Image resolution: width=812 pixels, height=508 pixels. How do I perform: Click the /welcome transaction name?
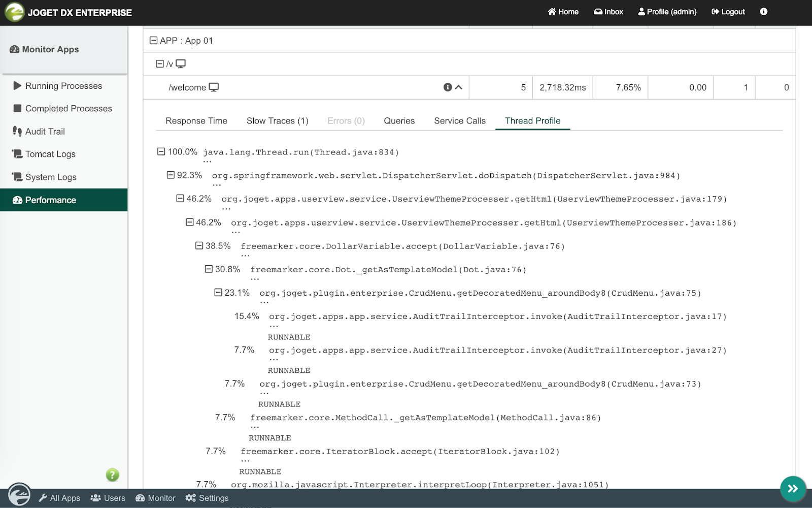coord(187,87)
